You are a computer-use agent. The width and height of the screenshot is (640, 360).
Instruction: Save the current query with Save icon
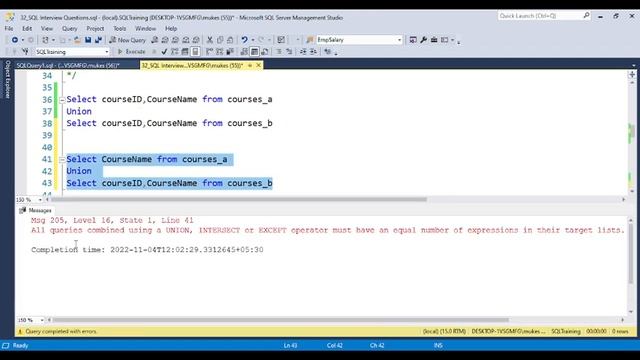pos(88,40)
